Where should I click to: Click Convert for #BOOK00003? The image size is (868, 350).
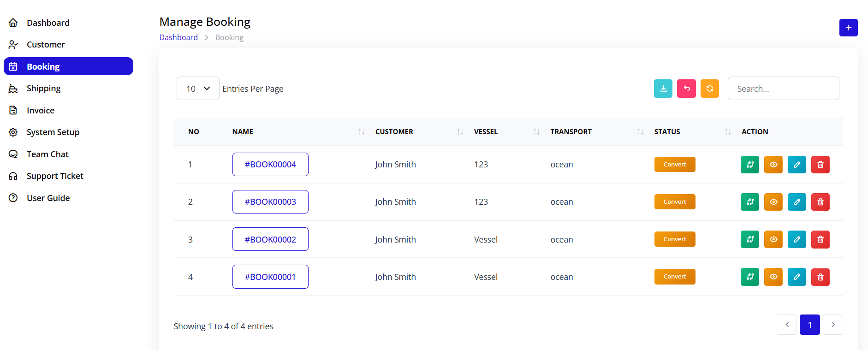[x=675, y=202]
